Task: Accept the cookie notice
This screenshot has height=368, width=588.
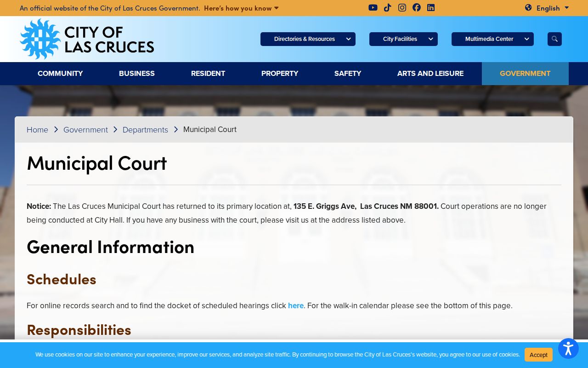Action: (x=538, y=355)
